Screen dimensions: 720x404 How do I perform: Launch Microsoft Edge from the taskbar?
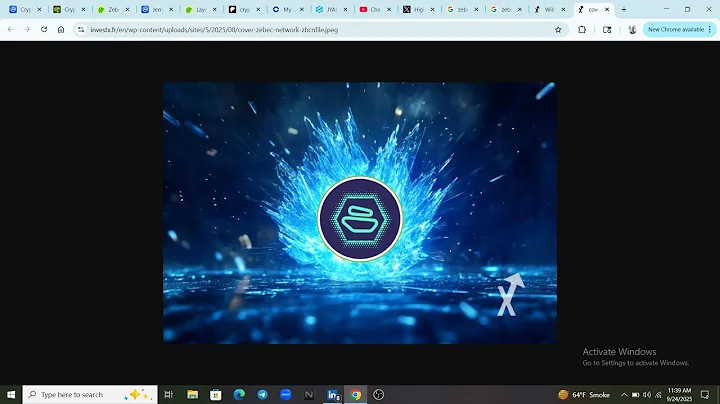tap(239, 394)
